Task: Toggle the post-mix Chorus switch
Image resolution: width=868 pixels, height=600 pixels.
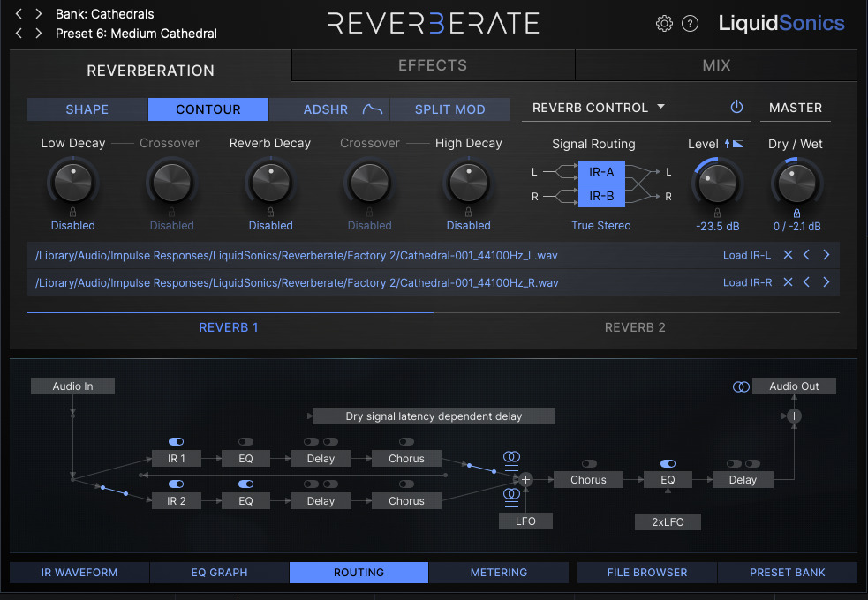Action: click(x=589, y=463)
